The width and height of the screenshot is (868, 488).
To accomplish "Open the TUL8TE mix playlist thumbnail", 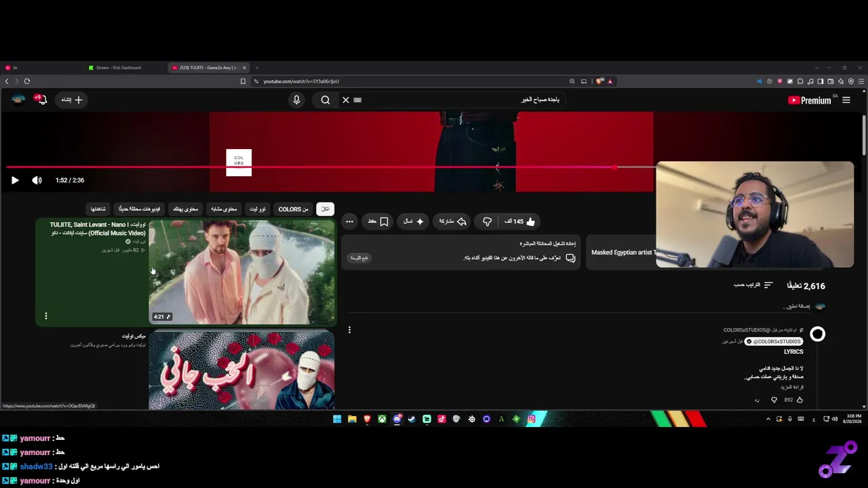I will 241,371.
